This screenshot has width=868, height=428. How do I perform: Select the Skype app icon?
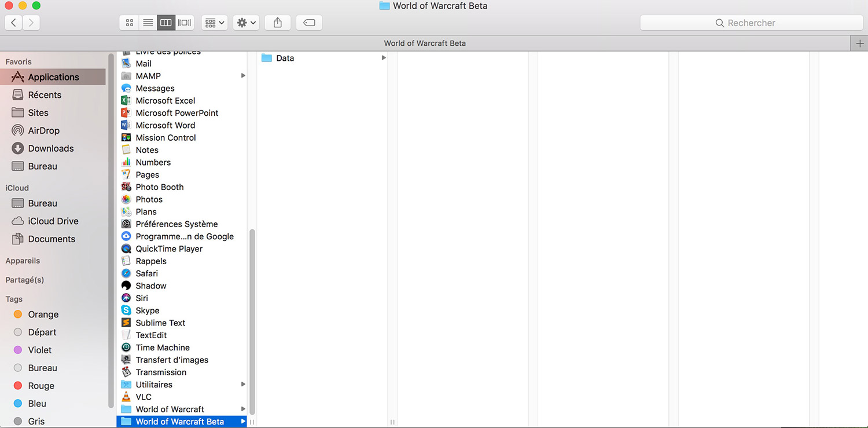click(126, 310)
